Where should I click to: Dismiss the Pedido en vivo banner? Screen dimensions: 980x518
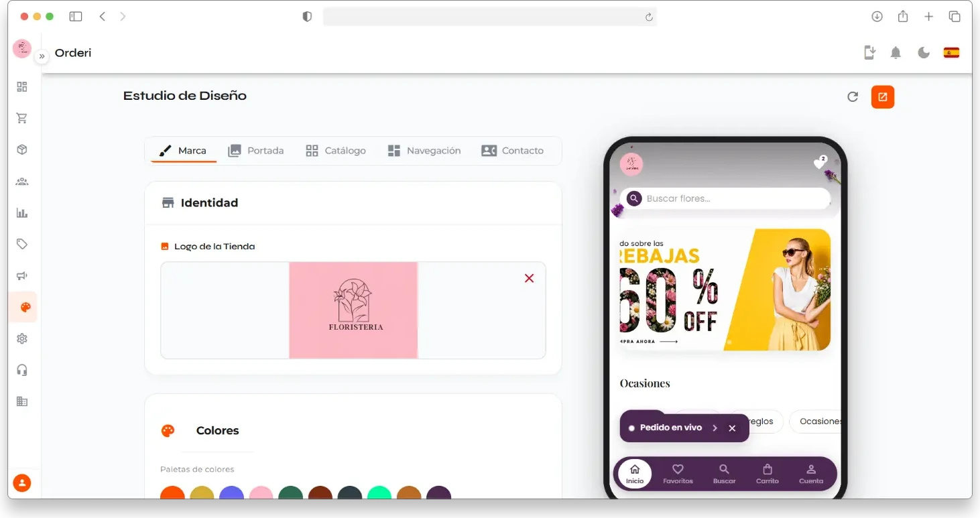[x=732, y=428]
